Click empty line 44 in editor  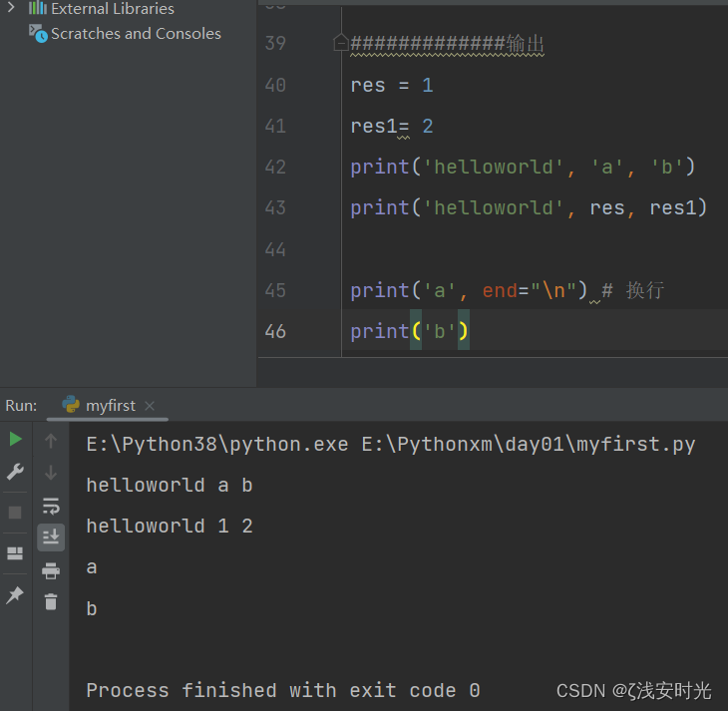coord(534,250)
